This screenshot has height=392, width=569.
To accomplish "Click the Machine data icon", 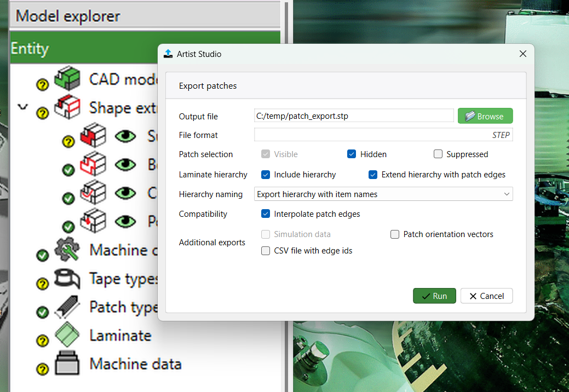I will tap(67, 364).
